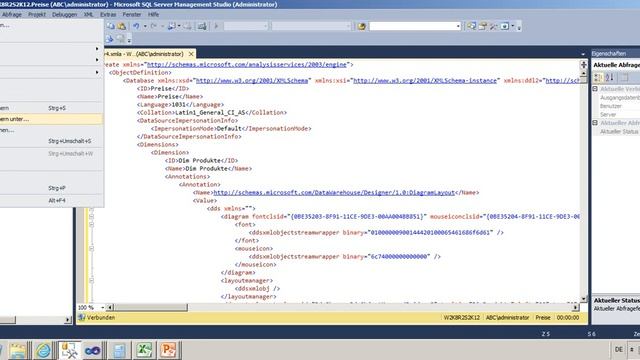
Task: Open Excel from the taskbar
Action: coord(144,350)
